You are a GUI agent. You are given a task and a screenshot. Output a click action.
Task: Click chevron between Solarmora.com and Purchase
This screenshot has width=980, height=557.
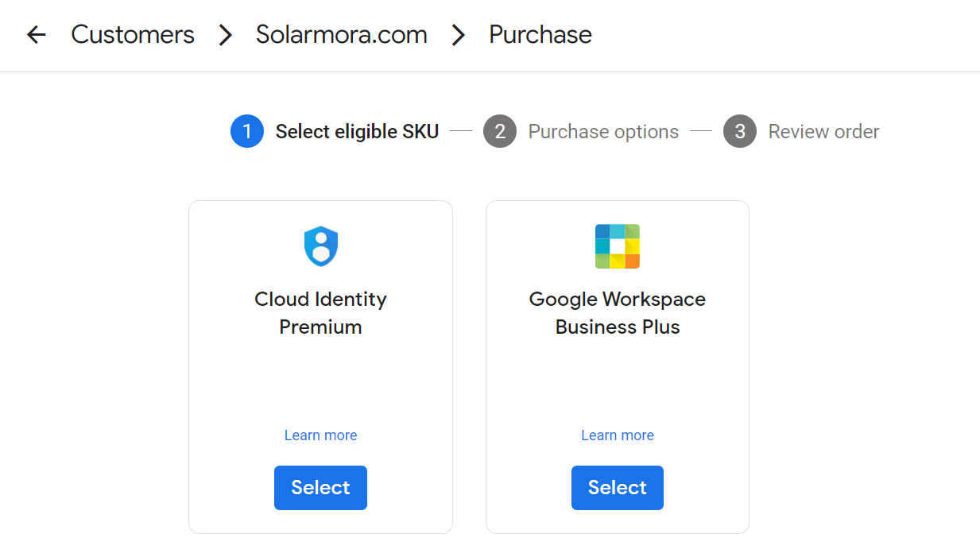(x=459, y=35)
